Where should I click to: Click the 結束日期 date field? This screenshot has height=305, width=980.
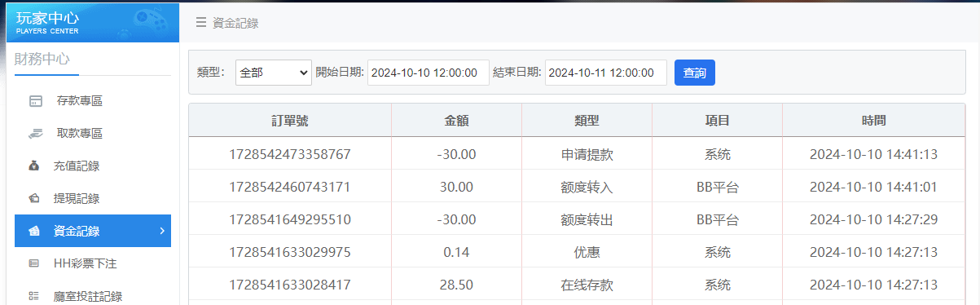pos(606,73)
